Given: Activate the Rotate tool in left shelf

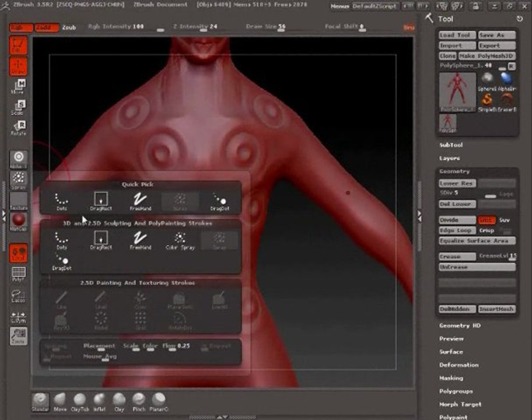Looking at the screenshot, I should pyautogui.click(x=18, y=128).
